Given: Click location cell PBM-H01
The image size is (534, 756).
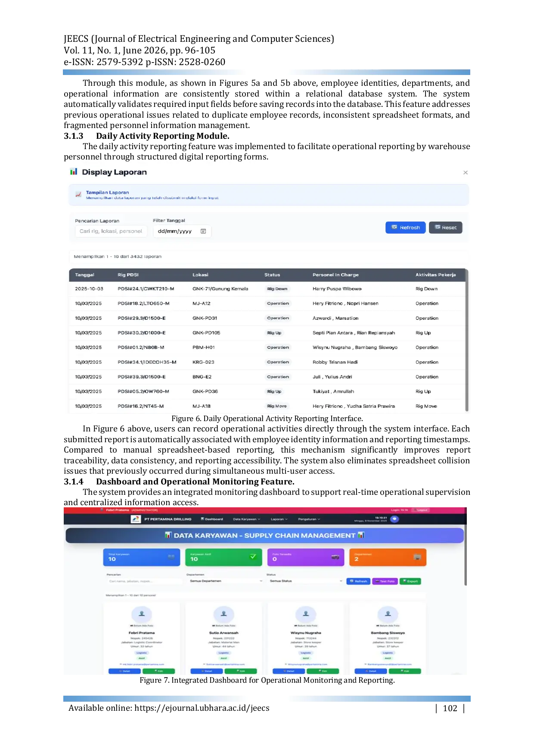Looking at the screenshot, I should pos(203,347).
